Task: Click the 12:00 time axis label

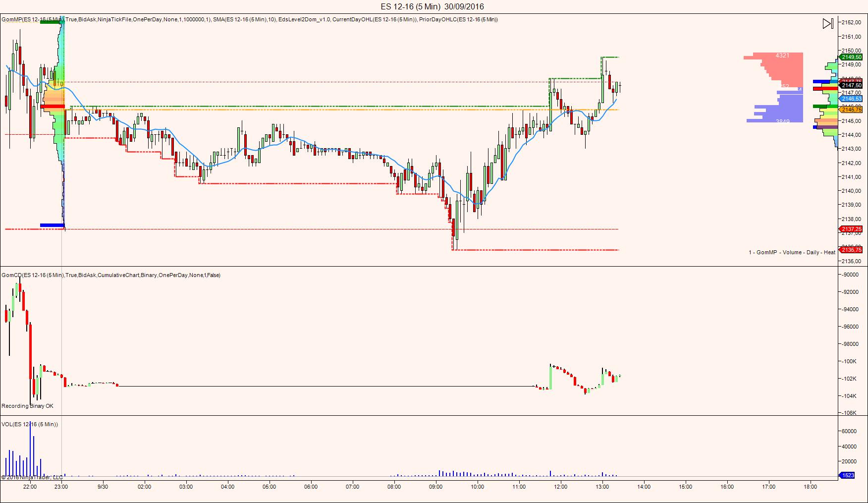Action: (561, 487)
